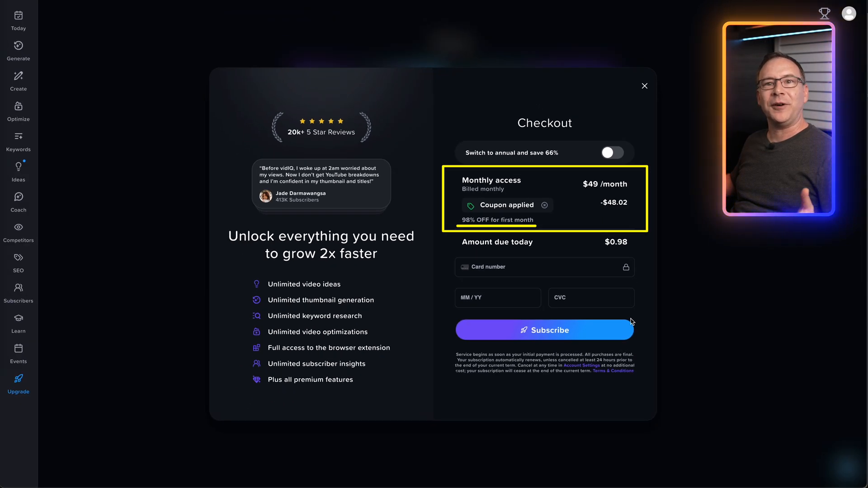Click the MM/YY expiry field
This screenshot has width=868, height=488.
pos(498,297)
